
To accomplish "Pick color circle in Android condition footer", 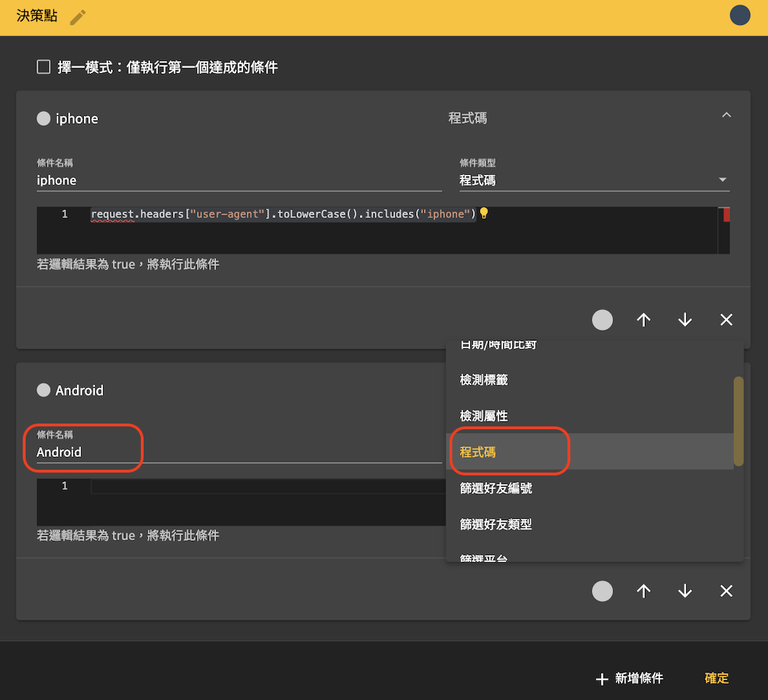I will [602, 591].
